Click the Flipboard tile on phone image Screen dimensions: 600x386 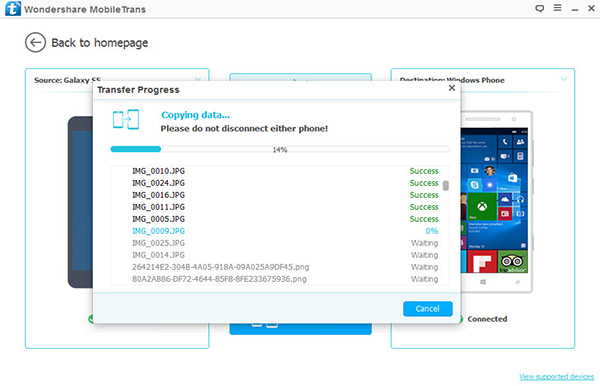(482, 262)
